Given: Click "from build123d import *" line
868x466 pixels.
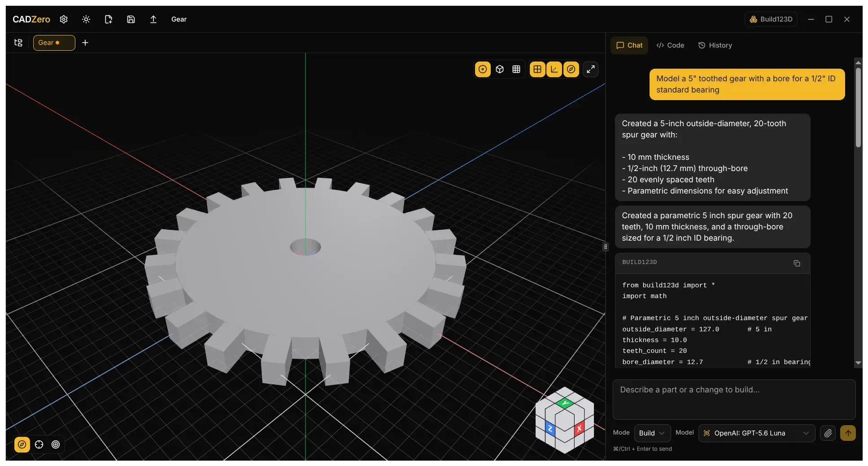Looking at the screenshot, I should (x=668, y=286).
